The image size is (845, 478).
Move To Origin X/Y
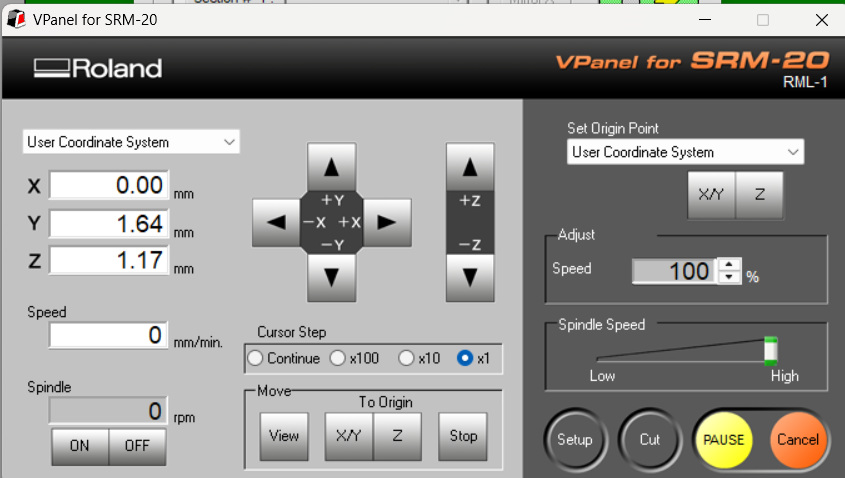click(x=349, y=437)
